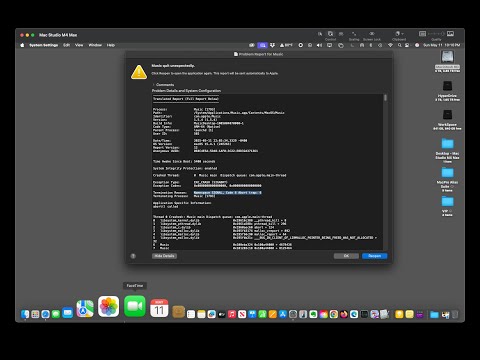Click the Hide Details button
Screen dimensions: 480x360
click(165, 256)
